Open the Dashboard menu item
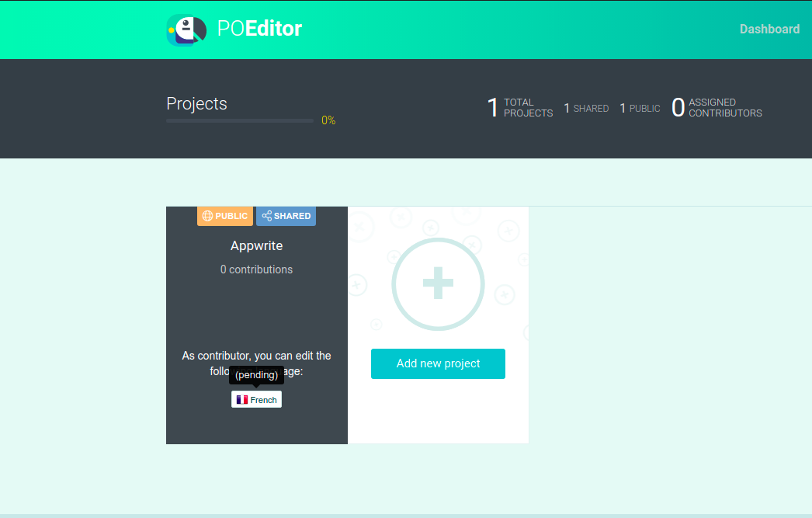 click(x=769, y=30)
